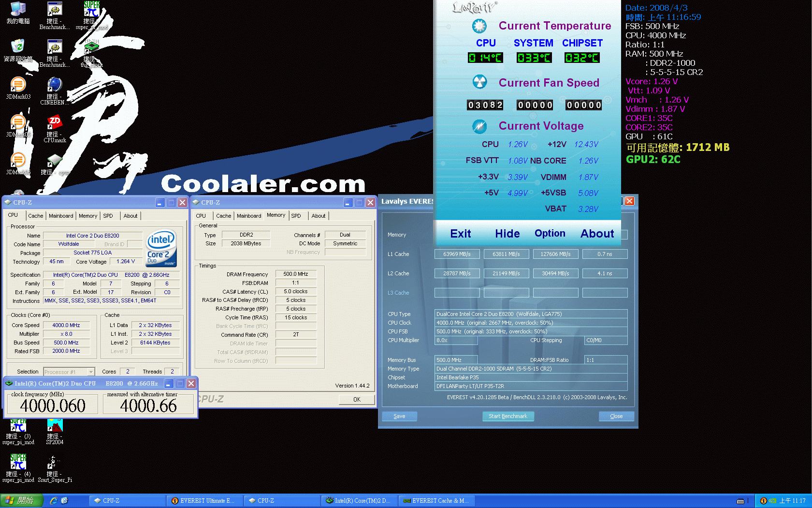812x508 pixels.
Task: Switch to the Mainboard tab in the memory timings CPU-Z window
Action: click(x=249, y=216)
